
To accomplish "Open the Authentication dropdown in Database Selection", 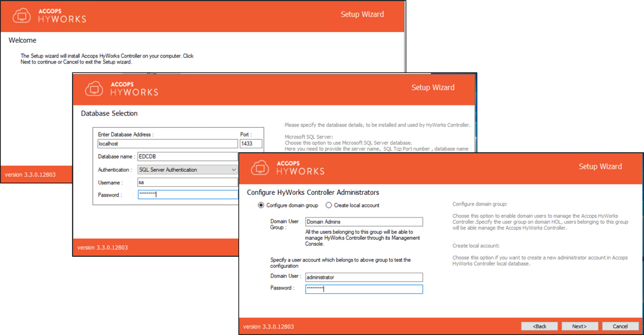I will (x=188, y=170).
